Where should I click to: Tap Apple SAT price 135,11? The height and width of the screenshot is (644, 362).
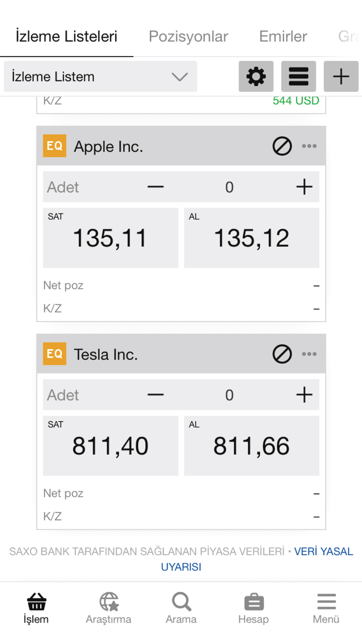click(110, 238)
